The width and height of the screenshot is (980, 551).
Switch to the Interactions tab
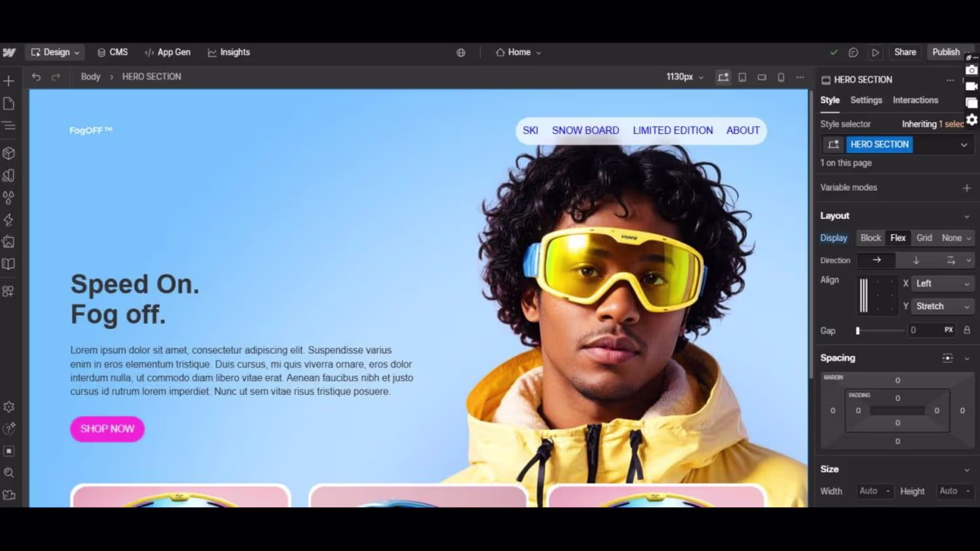pyautogui.click(x=915, y=101)
